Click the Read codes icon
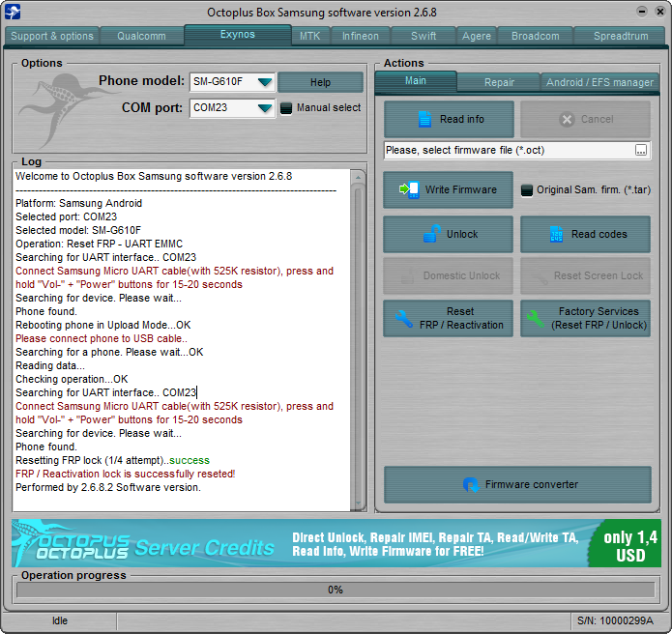 pos(556,234)
